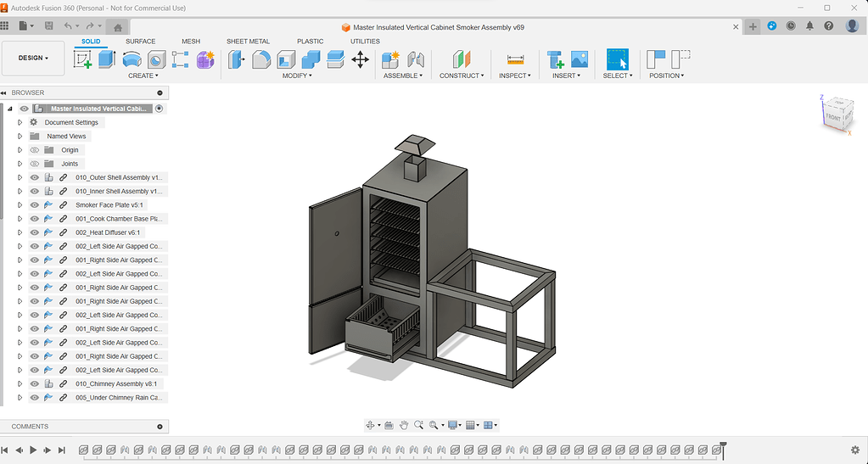
Task: Open the INSPECT dropdown menu
Action: (x=515, y=75)
